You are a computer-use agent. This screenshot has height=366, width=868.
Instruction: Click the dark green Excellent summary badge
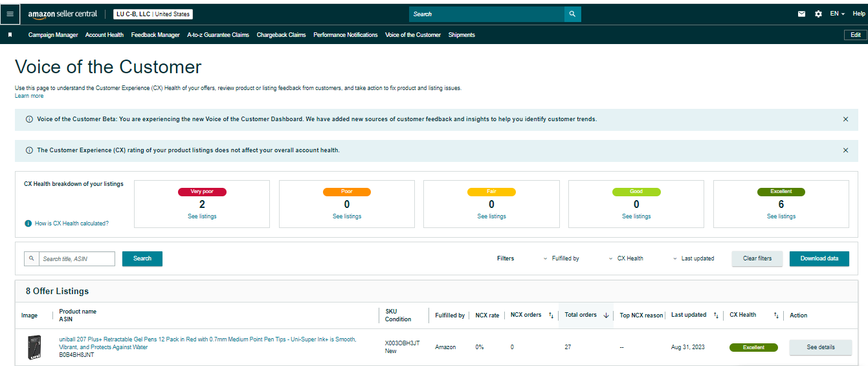coord(781,192)
